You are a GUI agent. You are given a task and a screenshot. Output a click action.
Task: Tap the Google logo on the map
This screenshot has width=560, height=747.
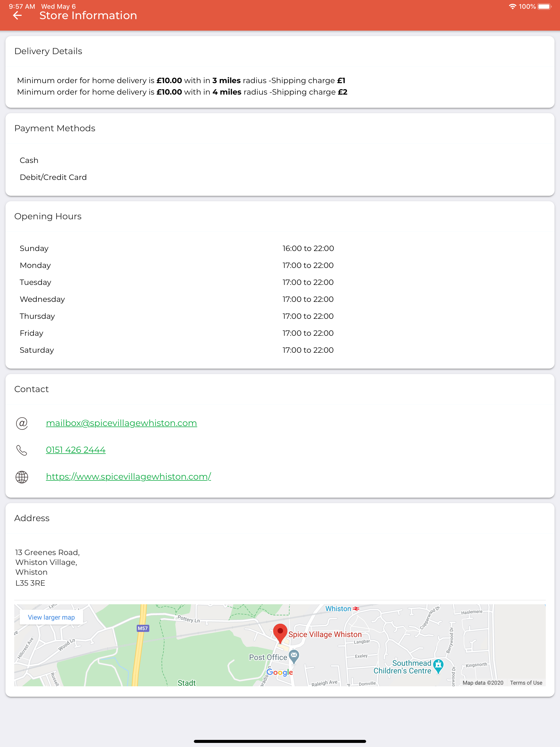click(x=280, y=672)
